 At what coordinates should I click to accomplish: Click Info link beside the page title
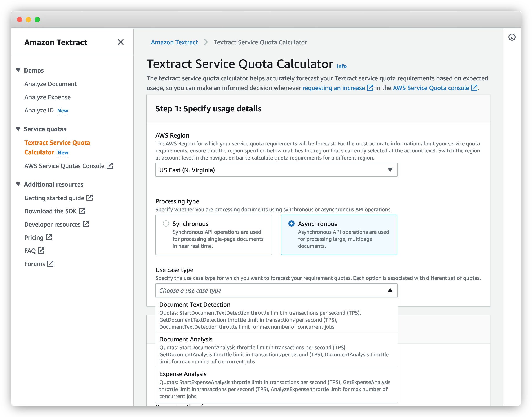point(341,66)
